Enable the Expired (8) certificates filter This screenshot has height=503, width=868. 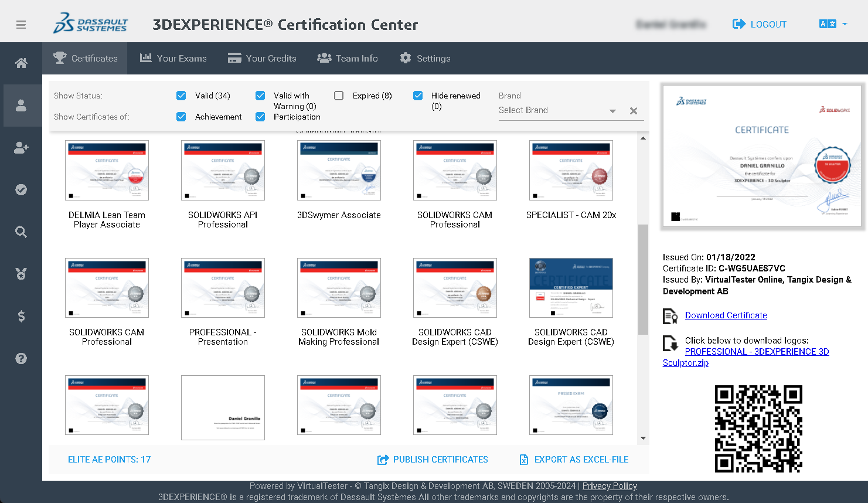coord(338,95)
